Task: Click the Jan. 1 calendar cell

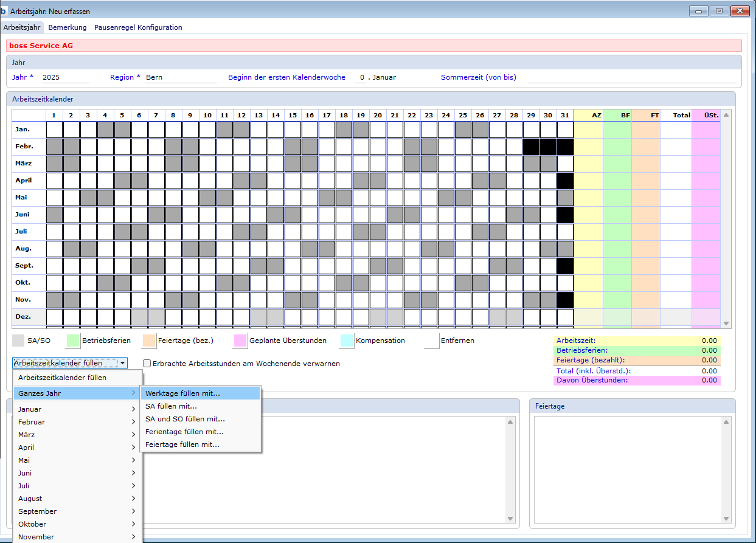Action: [55, 130]
